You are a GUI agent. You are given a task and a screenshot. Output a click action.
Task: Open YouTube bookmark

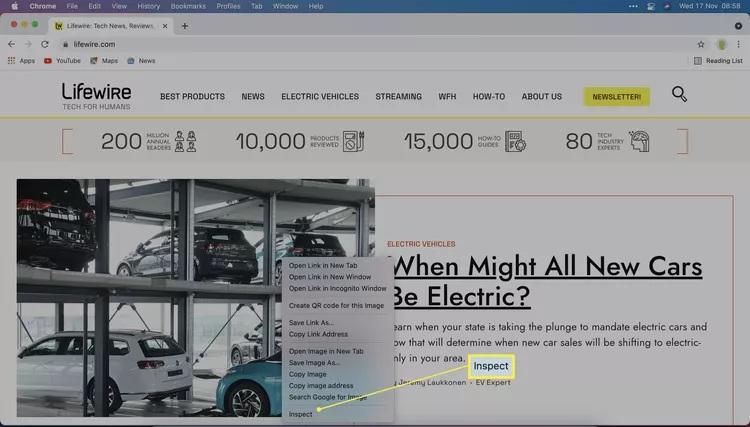(x=62, y=61)
